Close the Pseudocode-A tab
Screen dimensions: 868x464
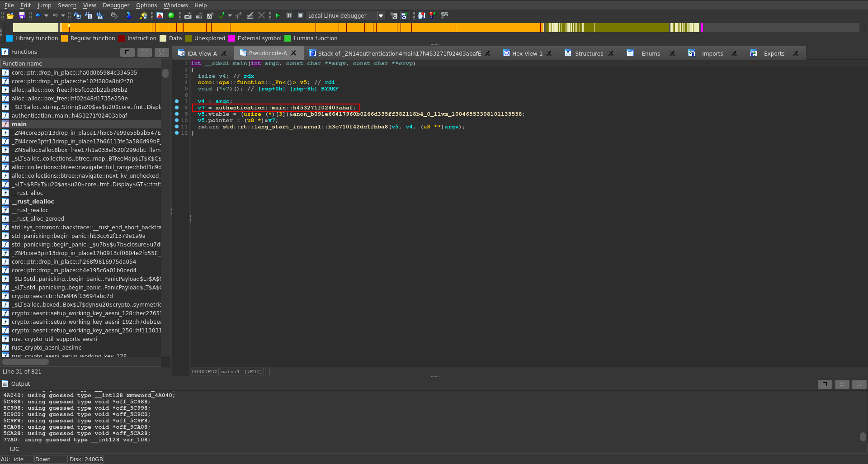[x=293, y=53]
